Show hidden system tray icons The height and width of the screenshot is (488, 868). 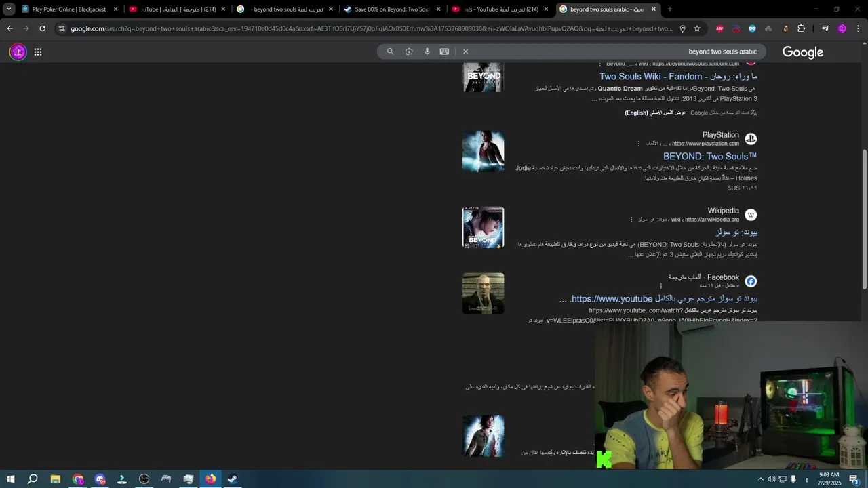click(760, 479)
